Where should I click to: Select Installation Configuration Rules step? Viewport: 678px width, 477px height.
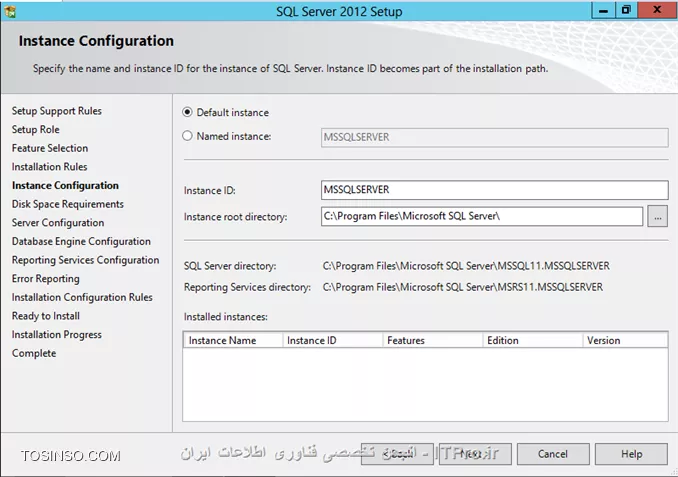[x=82, y=297]
